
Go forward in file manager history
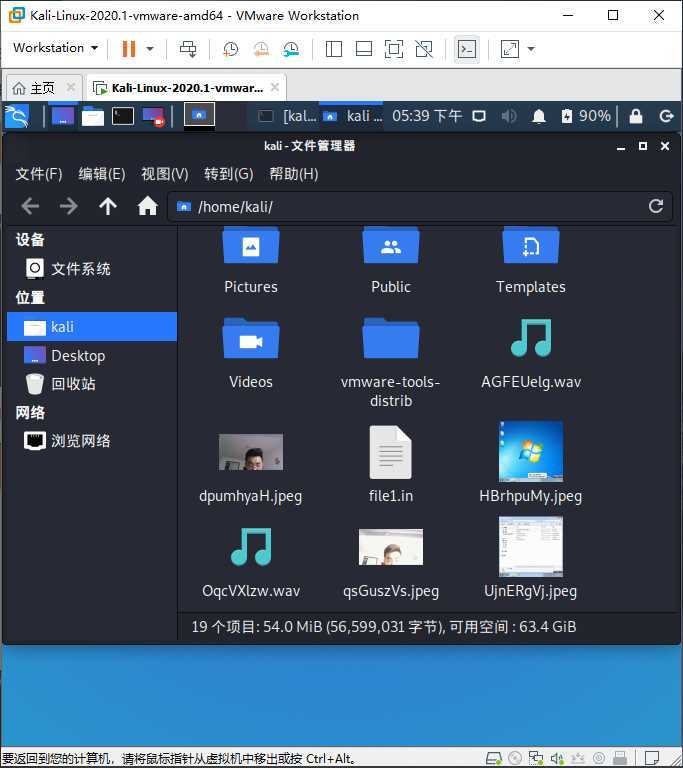69,206
